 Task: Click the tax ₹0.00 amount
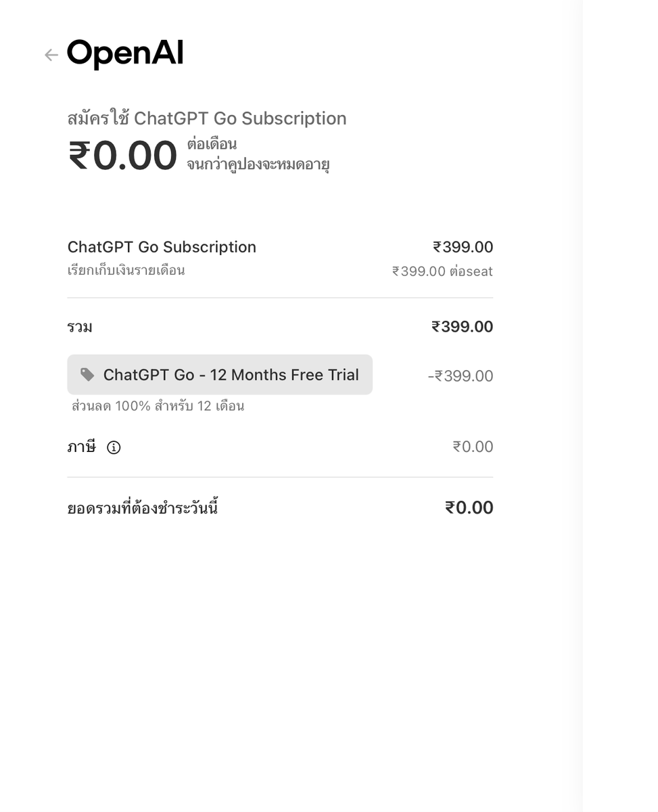(x=473, y=447)
